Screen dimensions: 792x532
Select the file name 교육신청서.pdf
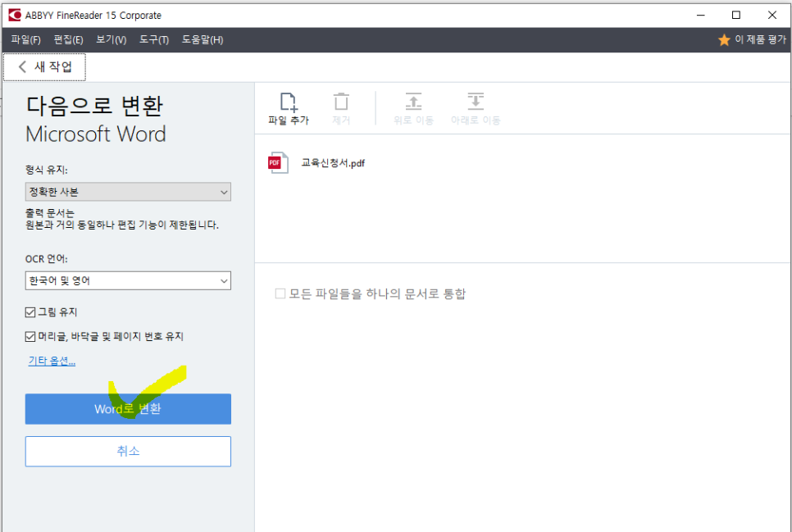[x=333, y=162]
